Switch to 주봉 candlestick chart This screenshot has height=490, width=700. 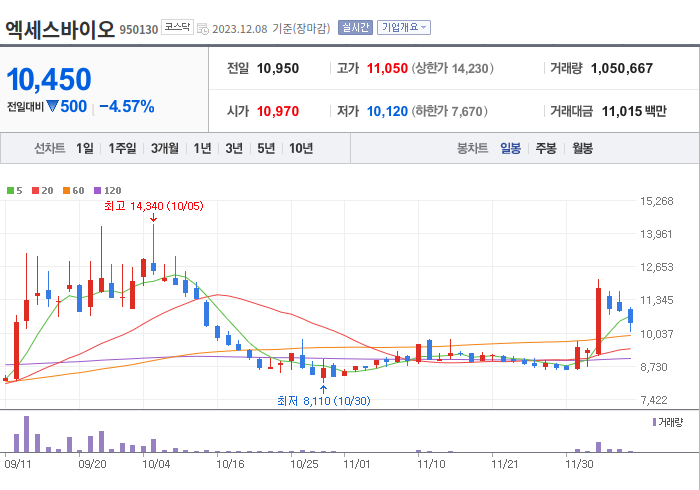pyautogui.click(x=546, y=148)
